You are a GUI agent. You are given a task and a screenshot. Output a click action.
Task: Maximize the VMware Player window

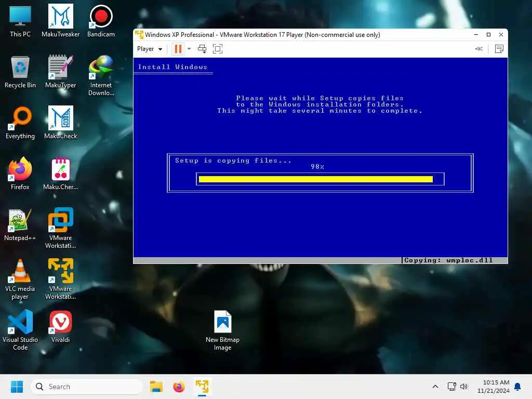[x=488, y=35]
